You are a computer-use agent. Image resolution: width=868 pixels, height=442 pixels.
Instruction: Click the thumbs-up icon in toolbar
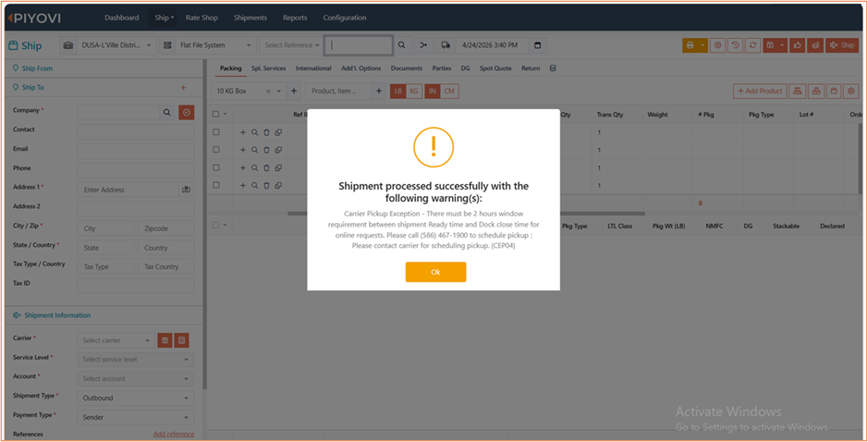pyautogui.click(x=798, y=45)
